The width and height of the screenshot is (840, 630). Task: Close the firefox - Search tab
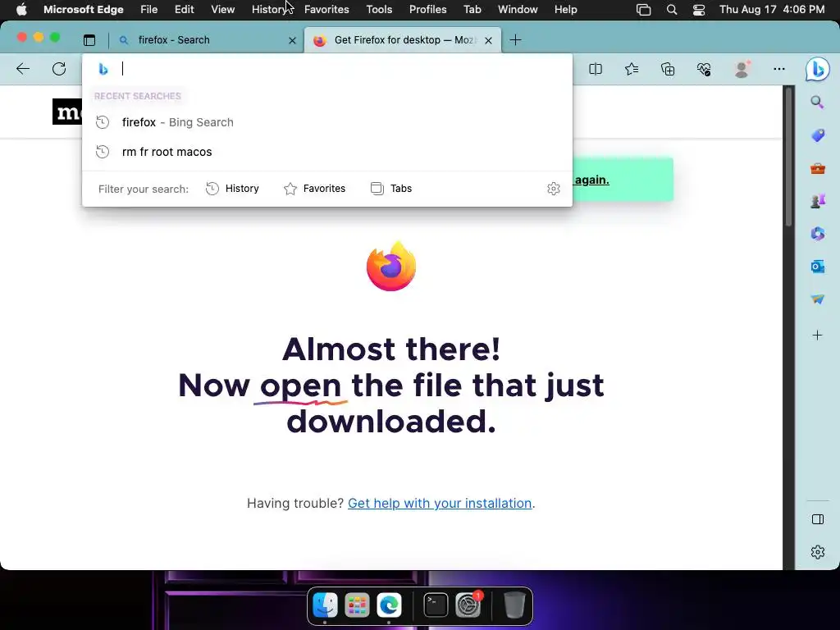292,40
